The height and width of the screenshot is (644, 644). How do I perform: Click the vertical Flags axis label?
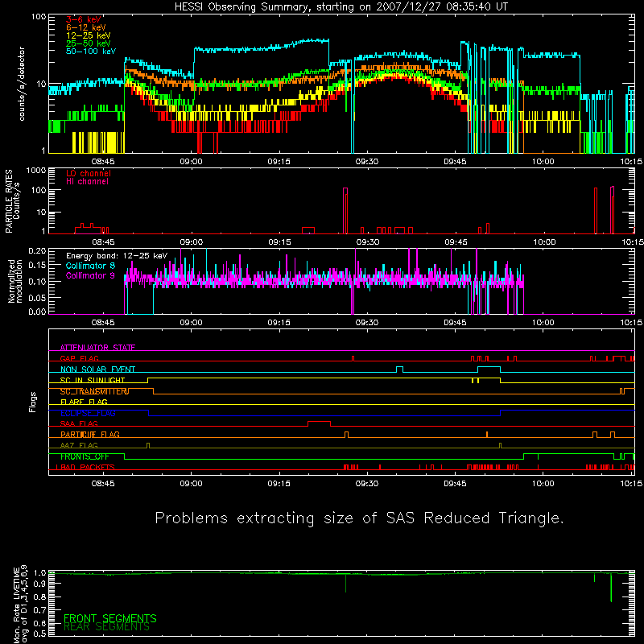tap(33, 402)
